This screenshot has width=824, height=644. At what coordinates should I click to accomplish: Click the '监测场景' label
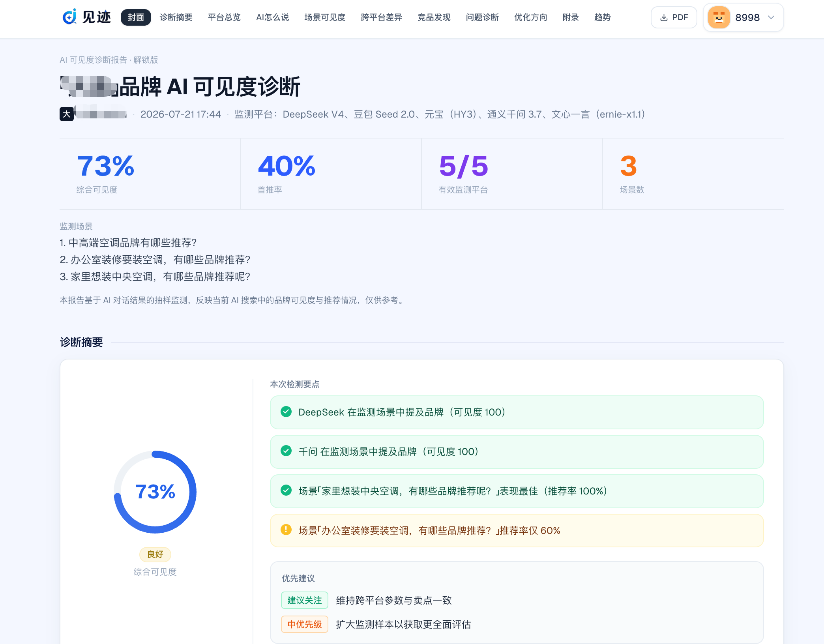click(x=76, y=226)
